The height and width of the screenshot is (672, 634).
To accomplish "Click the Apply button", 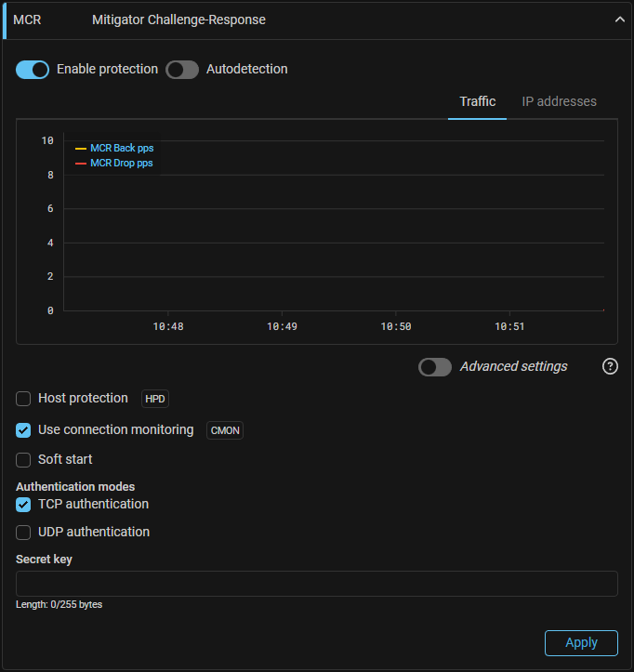I will (x=581, y=642).
